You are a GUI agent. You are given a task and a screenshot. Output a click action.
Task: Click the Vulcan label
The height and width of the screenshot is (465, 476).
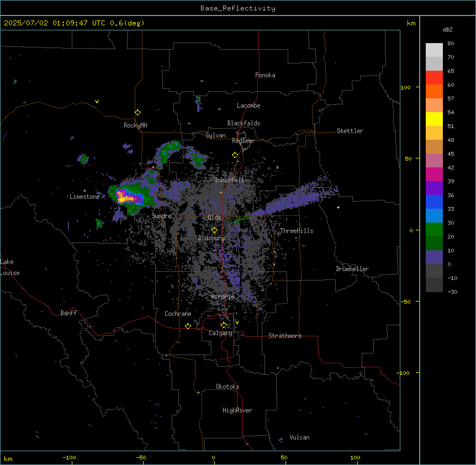point(299,437)
